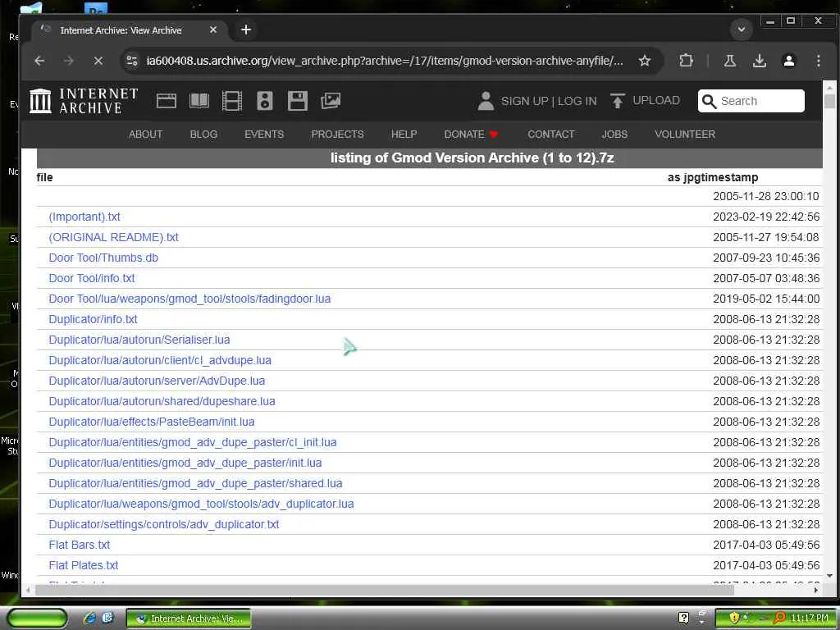Open the browser profile avatar
The width and height of the screenshot is (840, 630).
pos(788,61)
